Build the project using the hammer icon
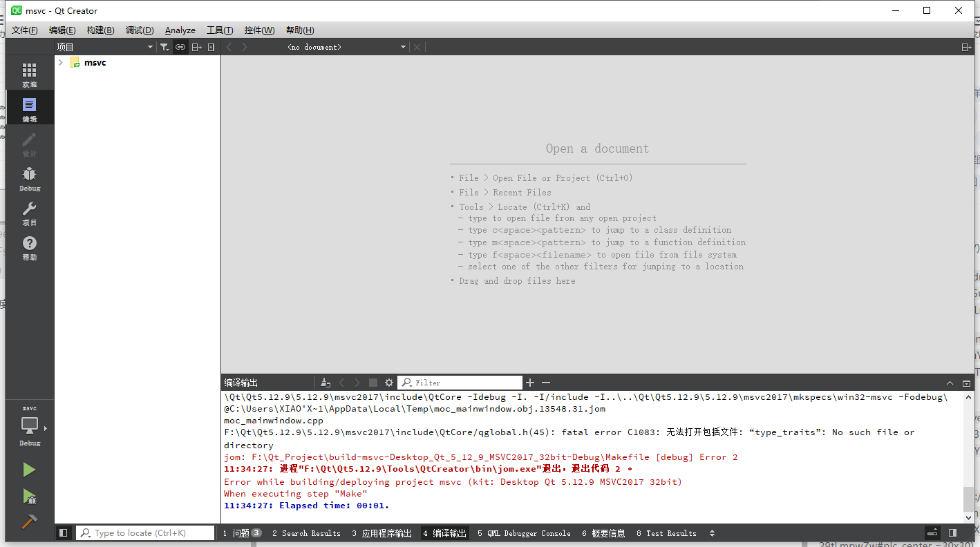 coord(29,522)
